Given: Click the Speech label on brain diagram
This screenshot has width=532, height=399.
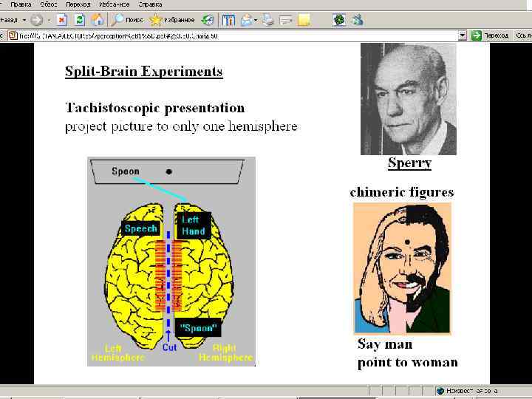Looking at the screenshot, I should 140,228.
